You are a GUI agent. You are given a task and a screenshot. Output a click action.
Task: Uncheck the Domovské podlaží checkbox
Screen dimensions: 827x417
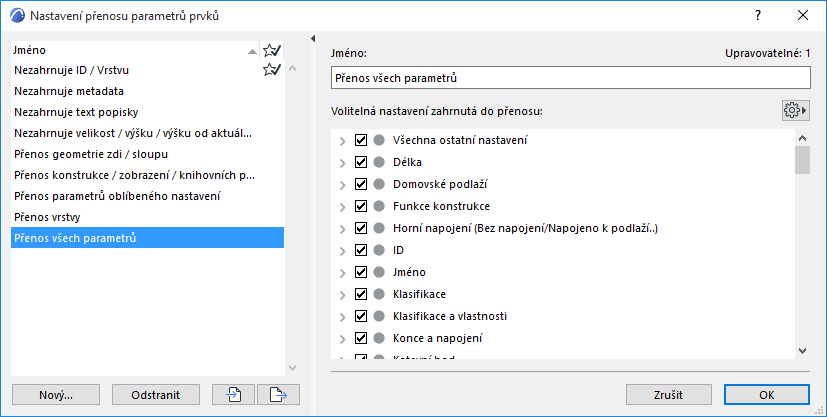[x=362, y=184]
